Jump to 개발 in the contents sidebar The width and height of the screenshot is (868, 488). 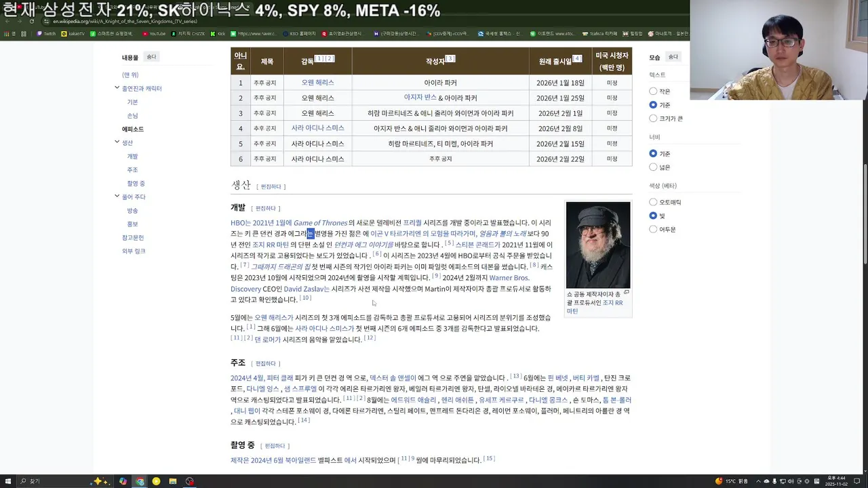pos(132,156)
